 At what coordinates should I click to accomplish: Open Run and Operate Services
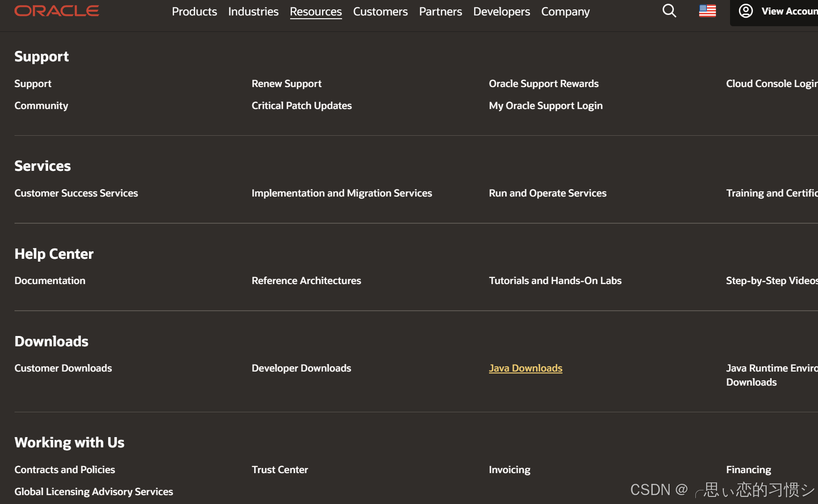[x=548, y=193]
